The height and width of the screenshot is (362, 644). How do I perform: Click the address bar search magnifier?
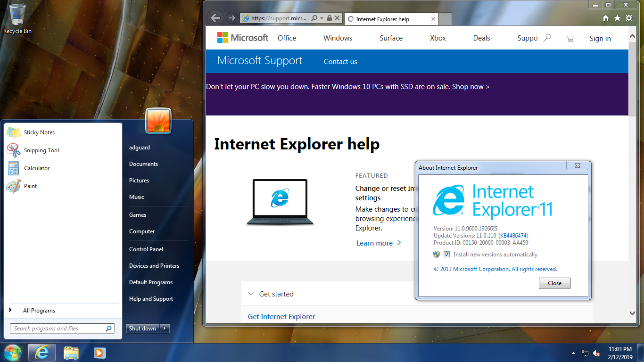[314, 18]
